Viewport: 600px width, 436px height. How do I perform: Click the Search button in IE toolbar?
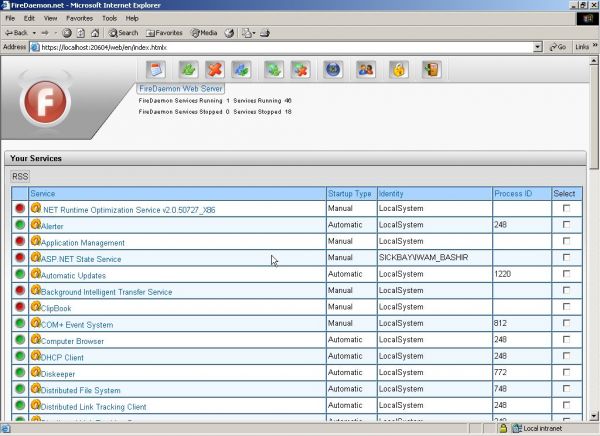[123, 33]
